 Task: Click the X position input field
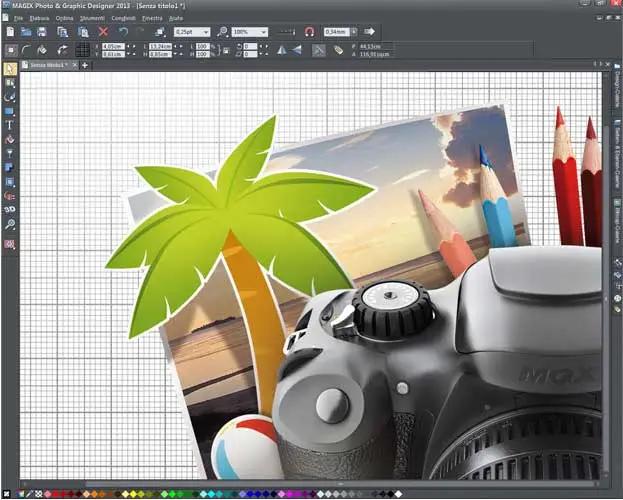113,47
